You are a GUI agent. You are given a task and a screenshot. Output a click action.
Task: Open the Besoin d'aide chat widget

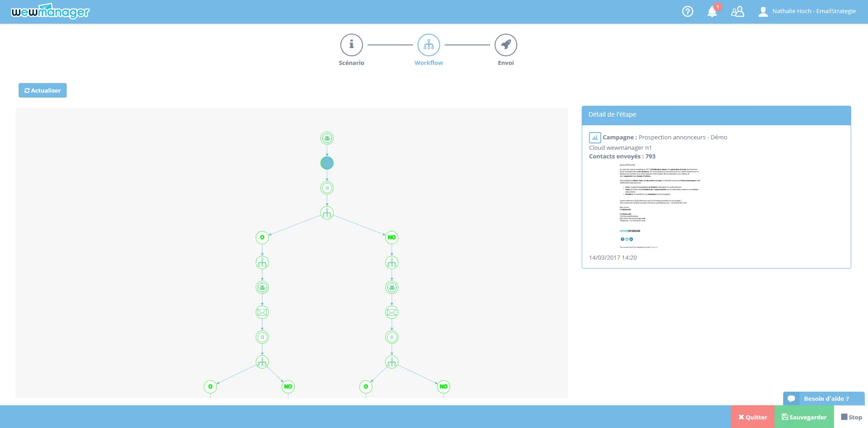coord(824,398)
